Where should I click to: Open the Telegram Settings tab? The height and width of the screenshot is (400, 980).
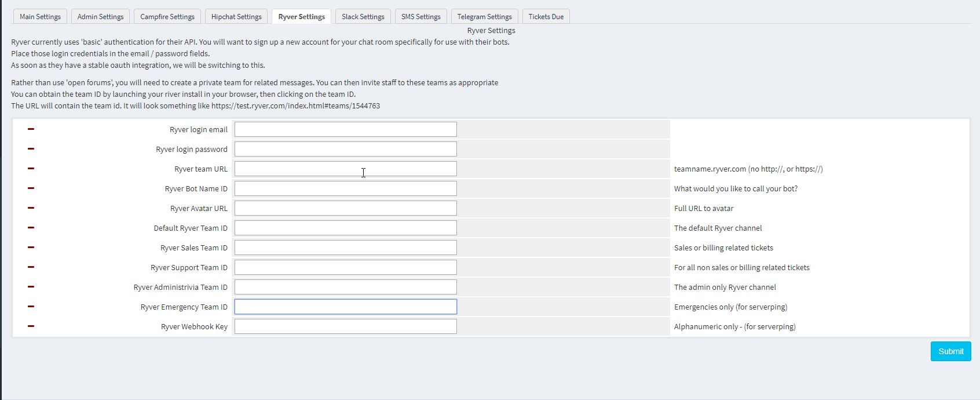[x=484, y=16]
